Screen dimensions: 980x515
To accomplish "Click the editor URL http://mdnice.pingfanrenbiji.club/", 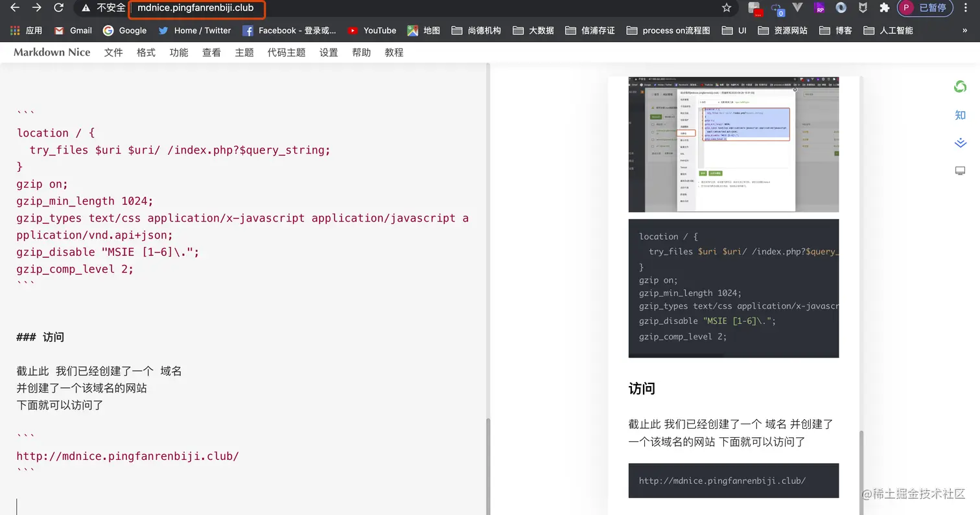I will [128, 456].
